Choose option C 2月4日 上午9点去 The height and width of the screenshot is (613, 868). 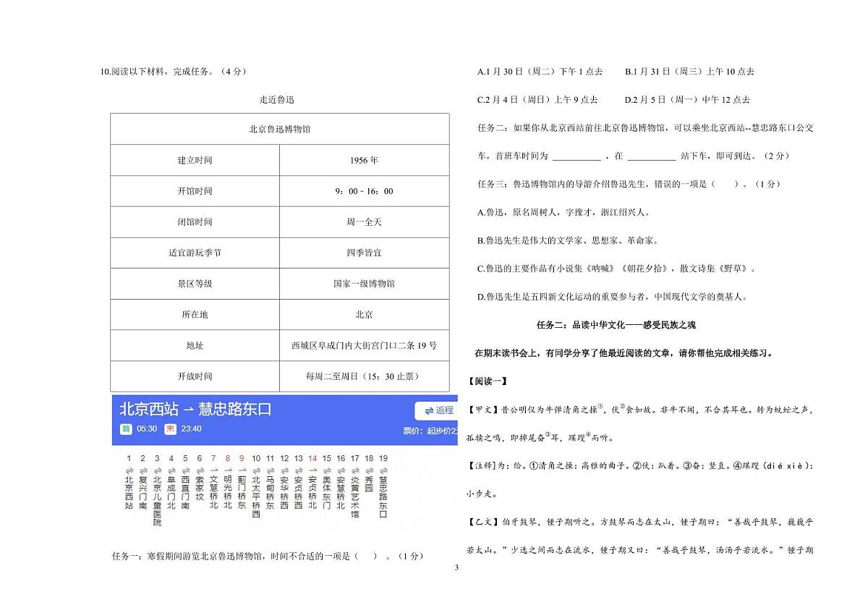(x=537, y=99)
